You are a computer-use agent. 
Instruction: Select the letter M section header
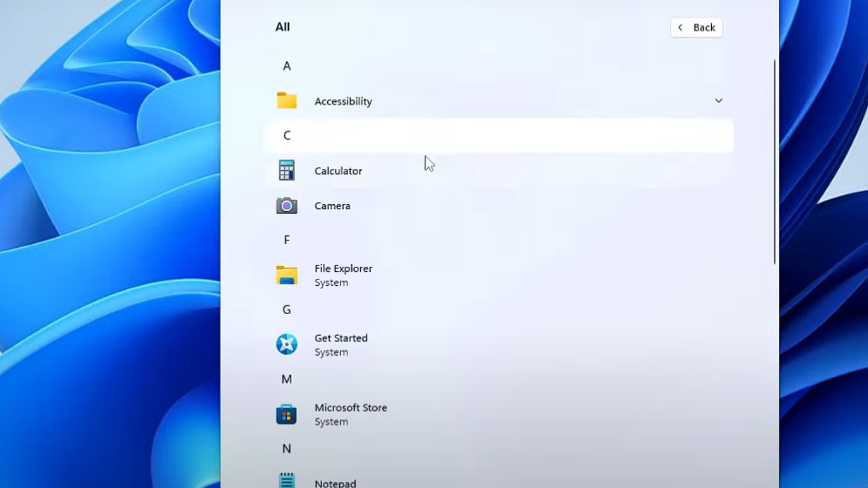[x=287, y=379]
